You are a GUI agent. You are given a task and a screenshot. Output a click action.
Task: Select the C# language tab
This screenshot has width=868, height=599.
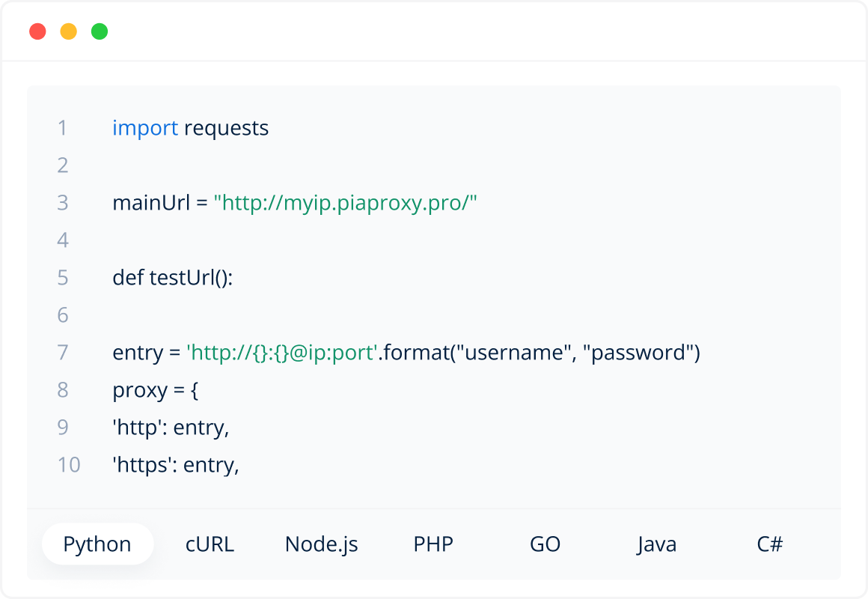769,544
